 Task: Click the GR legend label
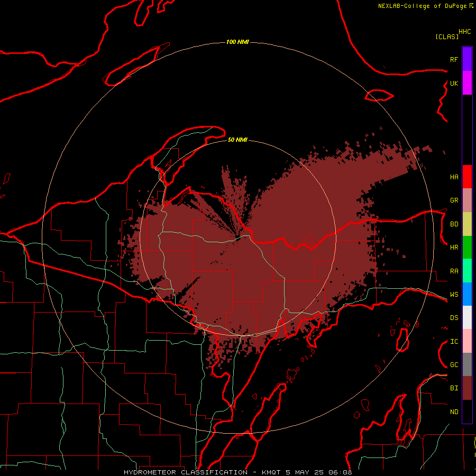[454, 200]
